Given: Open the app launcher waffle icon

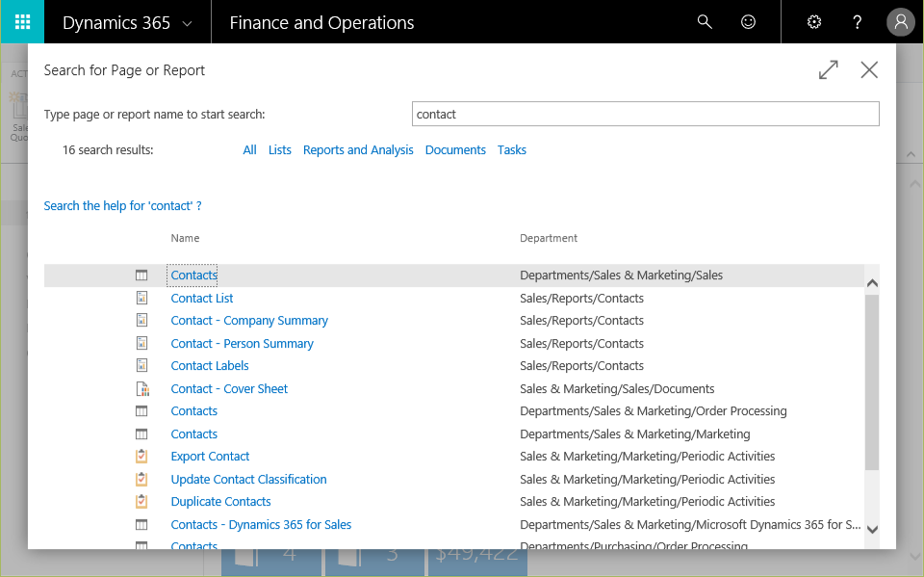Looking at the screenshot, I should click(x=22, y=22).
